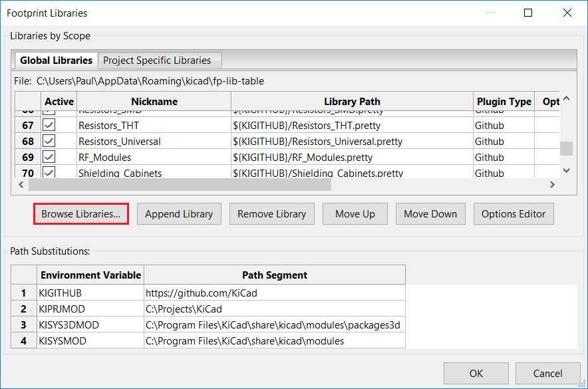Select the Global Libraries tab

(56, 60)
